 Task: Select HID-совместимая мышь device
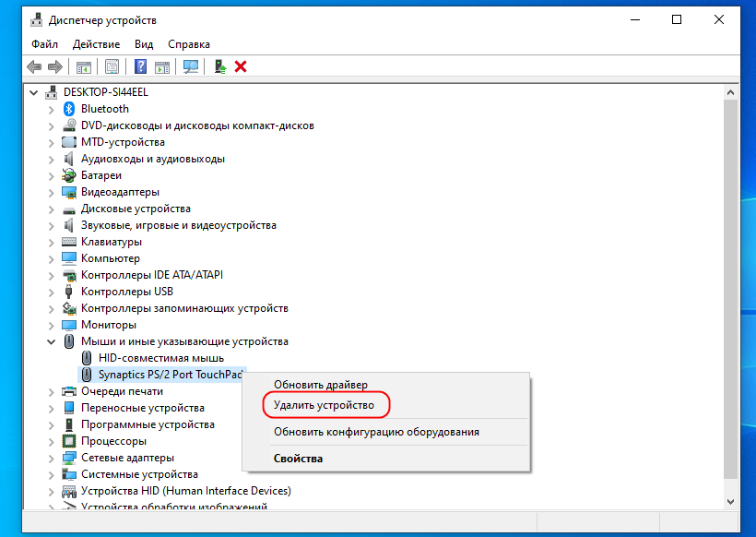[x=160, y=358]
